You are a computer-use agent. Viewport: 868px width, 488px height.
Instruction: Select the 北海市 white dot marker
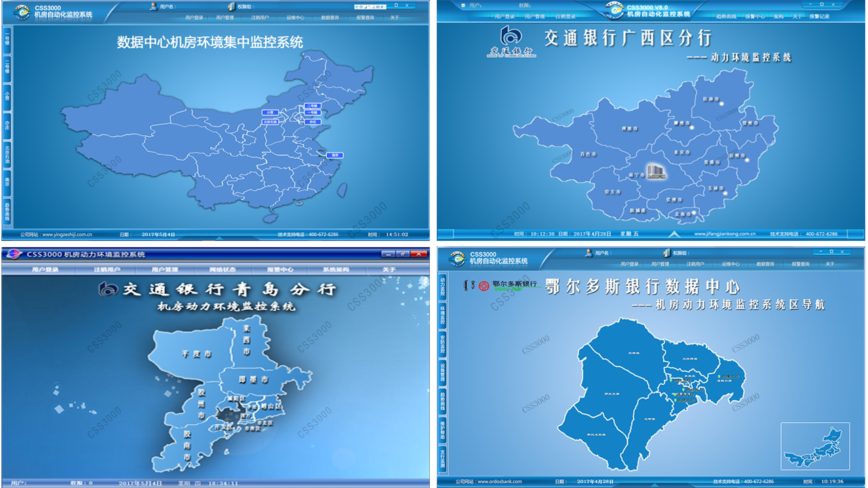(x=694, y=212)
